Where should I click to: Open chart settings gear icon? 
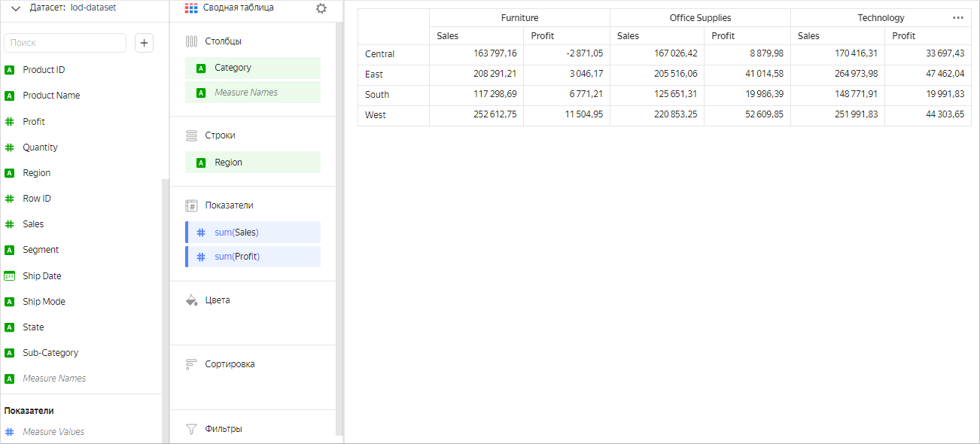click(321, 8)
